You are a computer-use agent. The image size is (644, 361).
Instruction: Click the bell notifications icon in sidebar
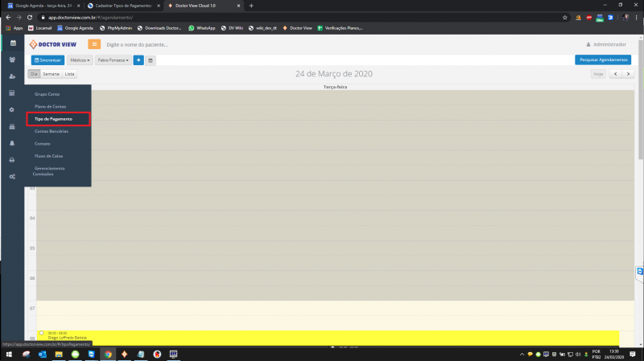[12, 143]
